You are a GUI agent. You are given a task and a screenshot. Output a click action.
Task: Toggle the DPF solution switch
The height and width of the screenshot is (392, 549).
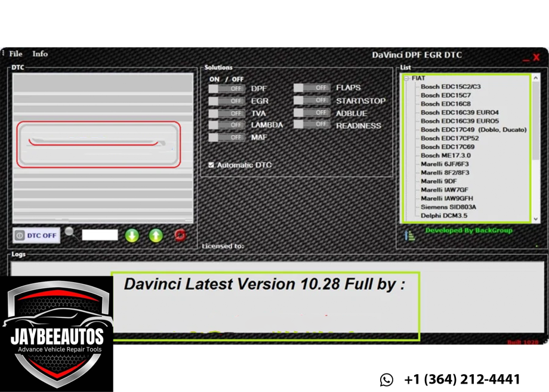pyautogui.click(x=227, y=88)
